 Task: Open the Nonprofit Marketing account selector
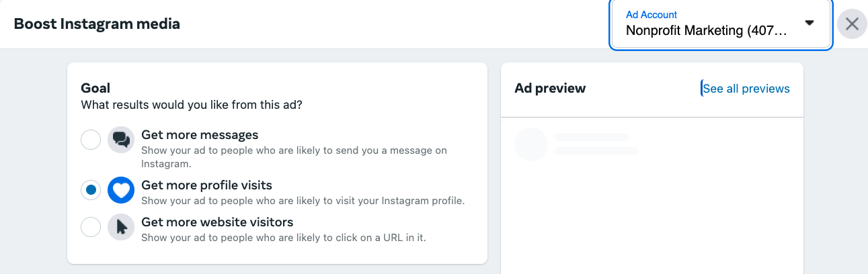click(x=705, y=31)
